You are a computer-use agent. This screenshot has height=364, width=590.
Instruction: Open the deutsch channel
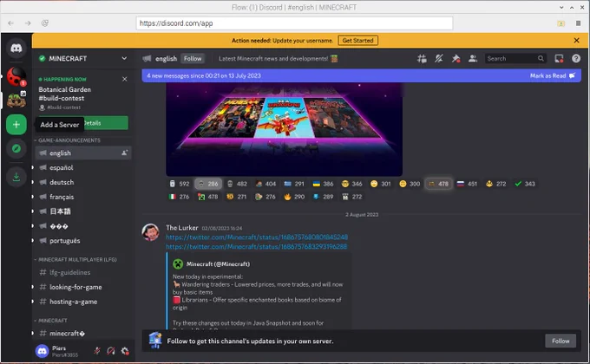pyautogui.click(x=83, y=182)
